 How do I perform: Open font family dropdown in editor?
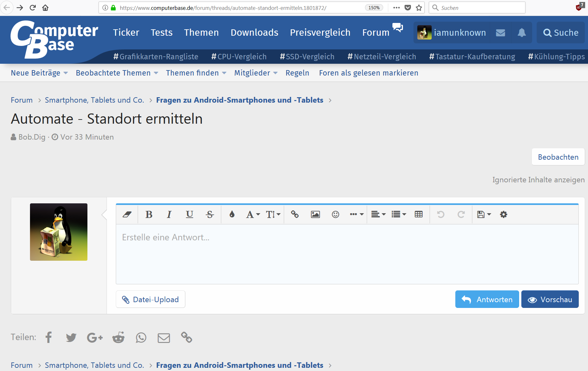pos(253,215)
